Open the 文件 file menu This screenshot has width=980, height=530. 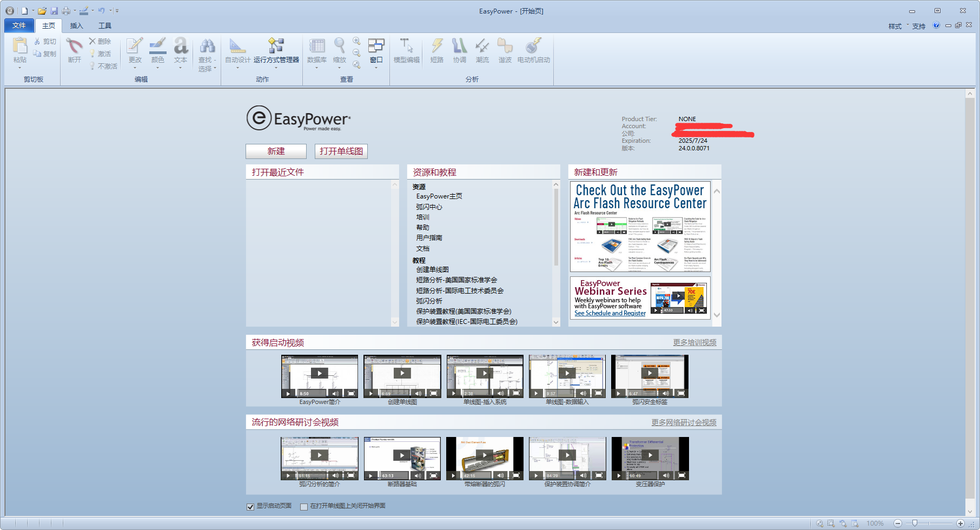(x=19, y=25)
